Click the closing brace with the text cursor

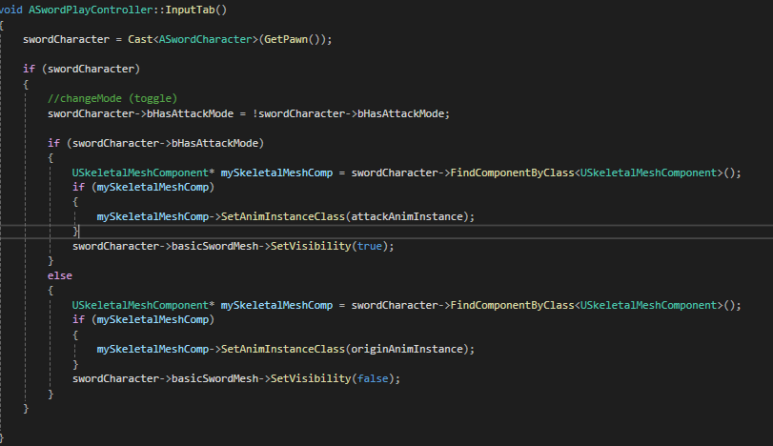point(75,231)
